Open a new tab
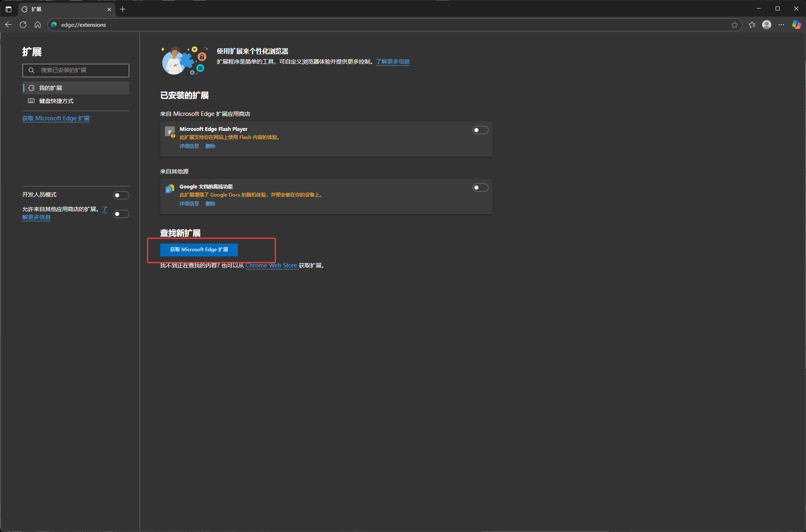806x532 pixels. 122,9
